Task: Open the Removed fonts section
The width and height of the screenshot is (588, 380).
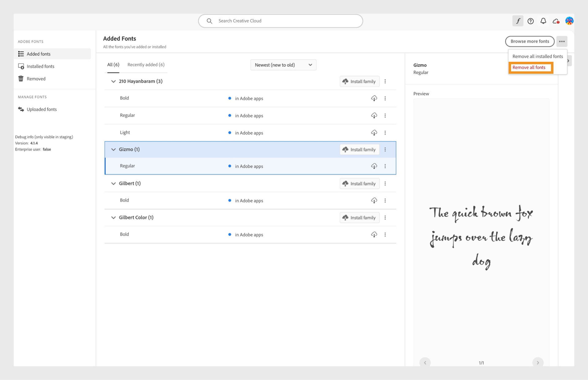Action: tap(36, 78)
